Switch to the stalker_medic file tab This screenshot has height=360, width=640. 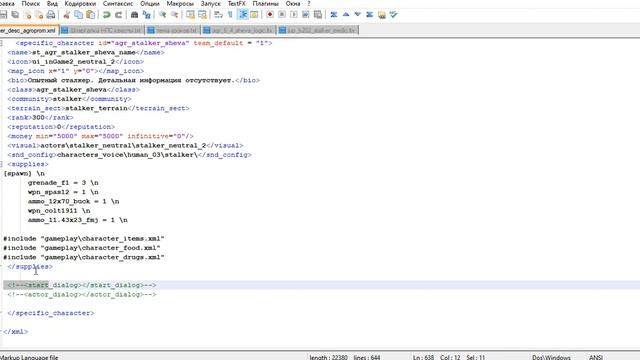(x=318, y=30)
